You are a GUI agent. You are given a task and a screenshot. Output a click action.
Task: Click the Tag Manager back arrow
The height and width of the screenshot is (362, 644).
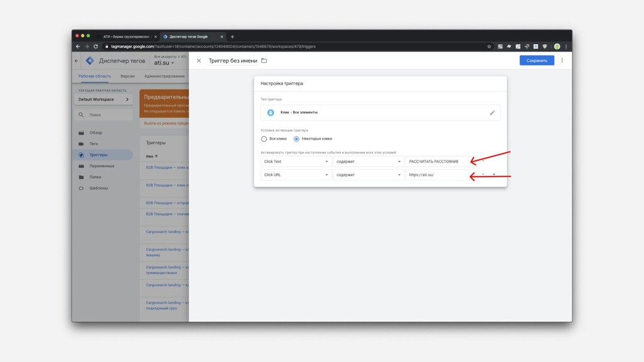[x=76, y=61]
